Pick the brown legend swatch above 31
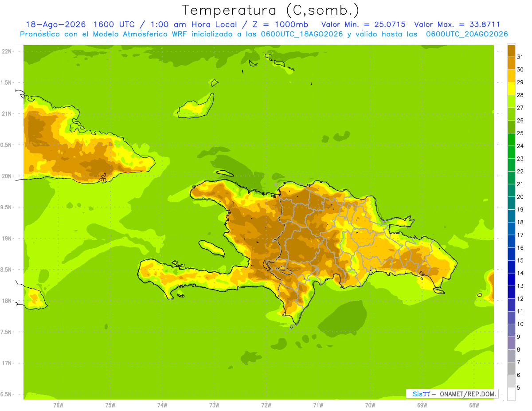This screenshot has width=532, height=411. (x=511, y=51)
